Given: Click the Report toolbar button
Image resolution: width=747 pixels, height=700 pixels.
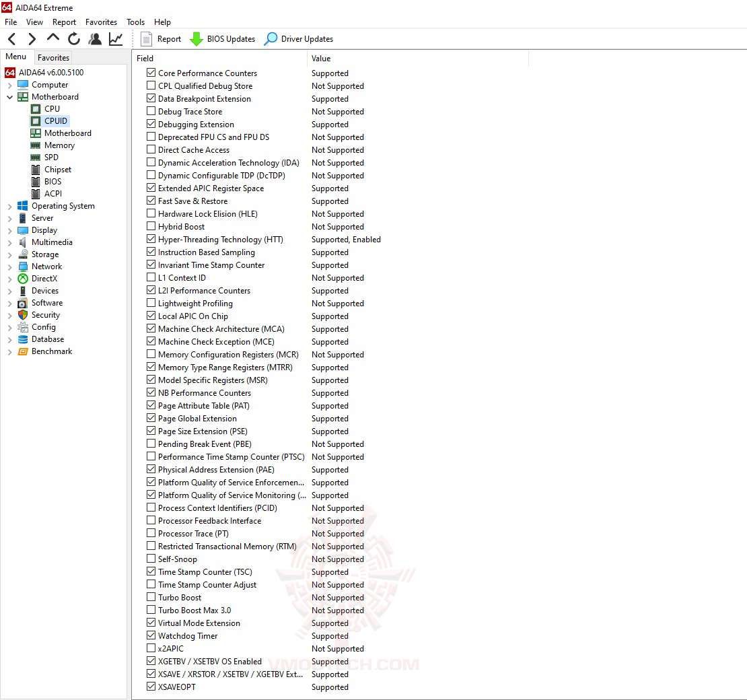Looking at the screenshot, I should pos(161,39).
